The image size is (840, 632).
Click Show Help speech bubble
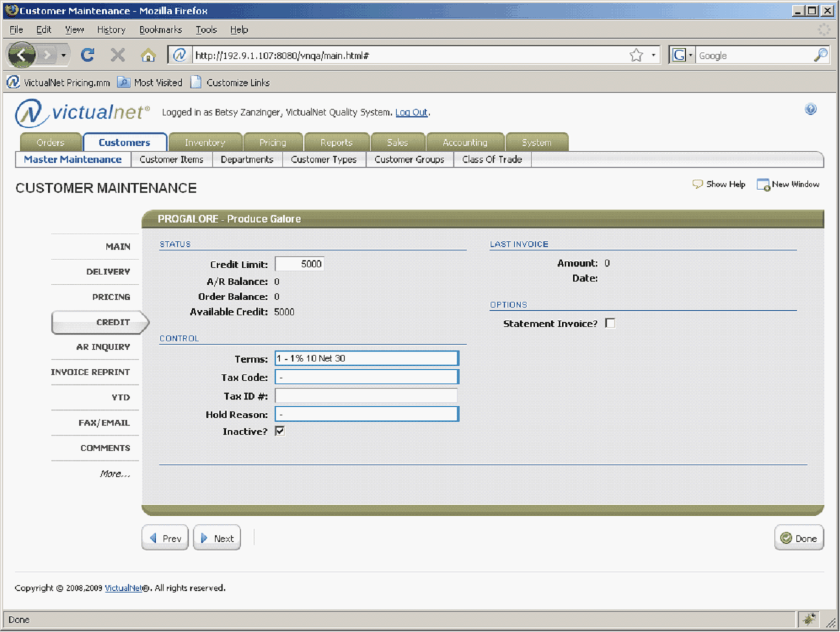pos(719,184)
